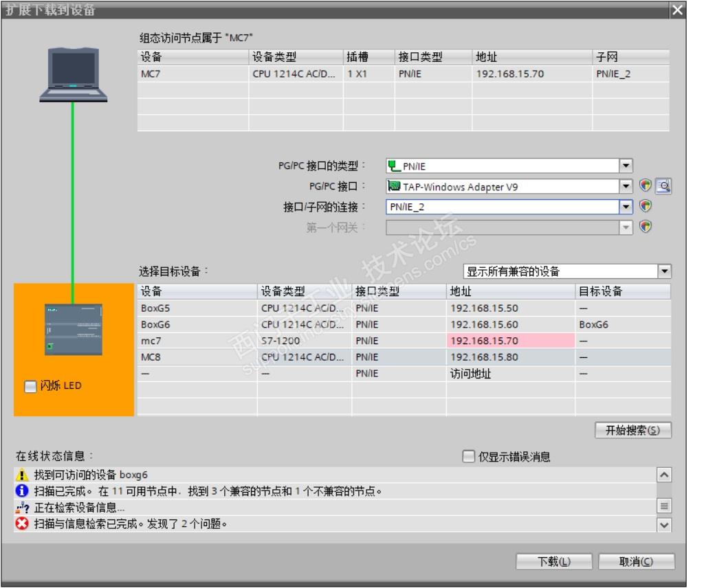This screenshot has width=704, height=588.
Task: Click the magnifier search icon next to TAP-Windows adapter
Action: [x=663, y=185]
